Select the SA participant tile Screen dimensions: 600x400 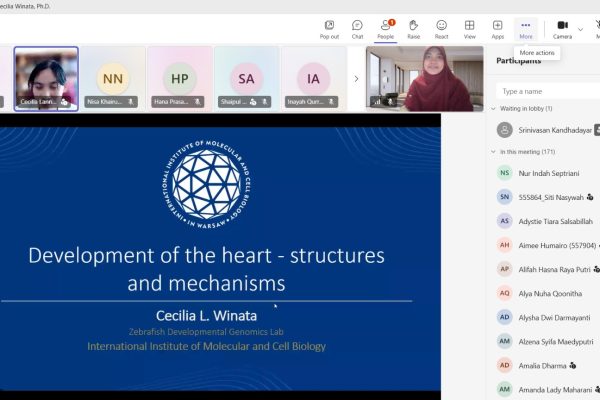tap(246, 79)
